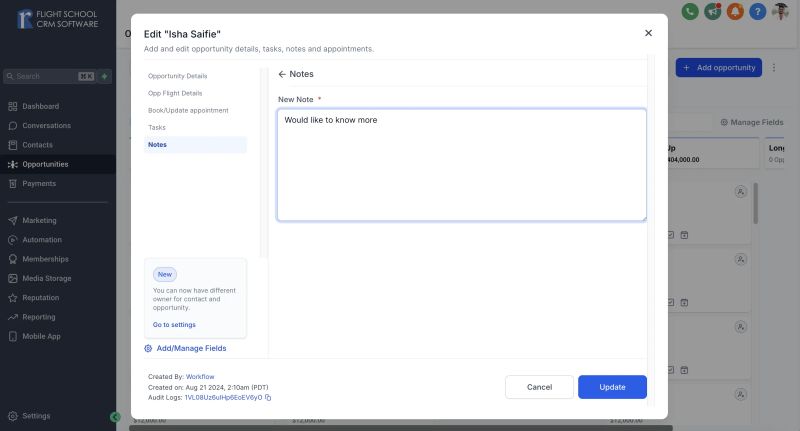Select the Notes section

click(195, 145)
